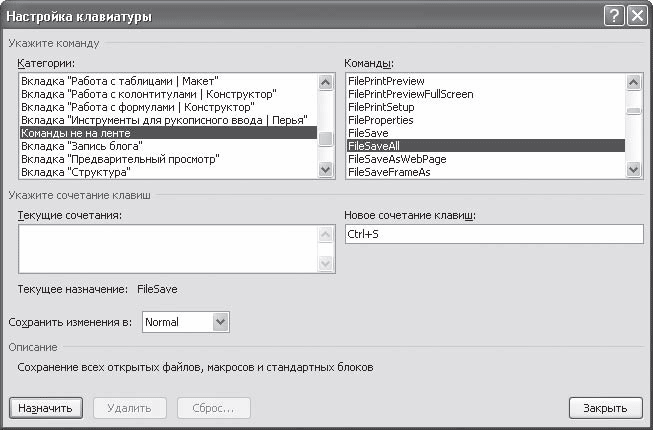
Task: Click the Help question mark button
Action: [x=613, y=18]
